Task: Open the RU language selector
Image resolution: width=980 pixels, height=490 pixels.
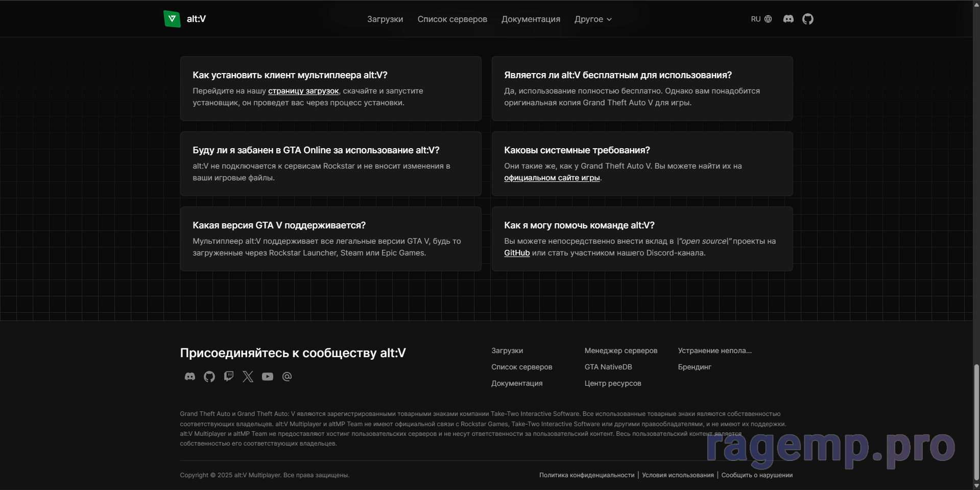Action: pos(761,19)
